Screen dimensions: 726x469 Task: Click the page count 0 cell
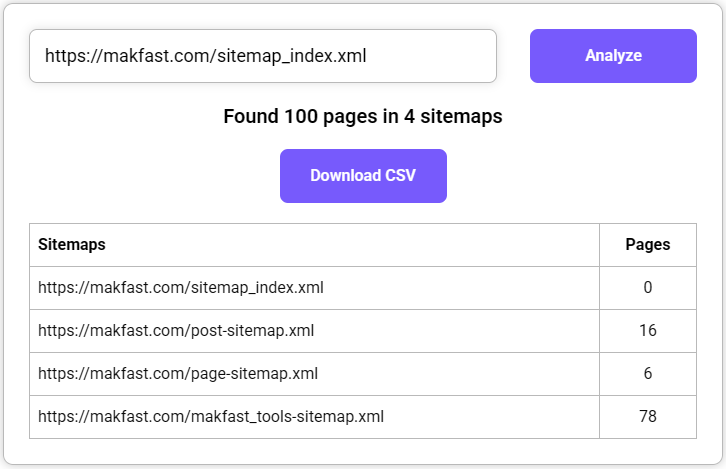point(648,288)
